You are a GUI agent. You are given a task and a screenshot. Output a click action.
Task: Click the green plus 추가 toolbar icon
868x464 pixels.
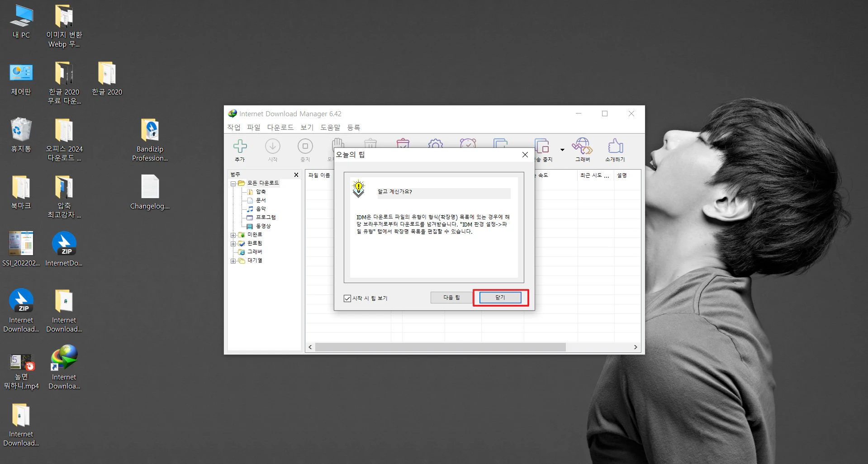[240, 147]
